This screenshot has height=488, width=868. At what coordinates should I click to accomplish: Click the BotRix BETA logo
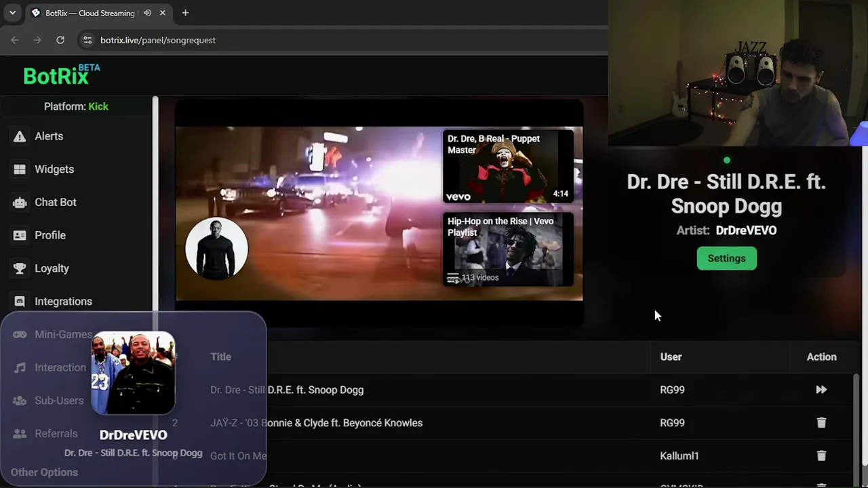pyautogui.click(x=61, y=75)
